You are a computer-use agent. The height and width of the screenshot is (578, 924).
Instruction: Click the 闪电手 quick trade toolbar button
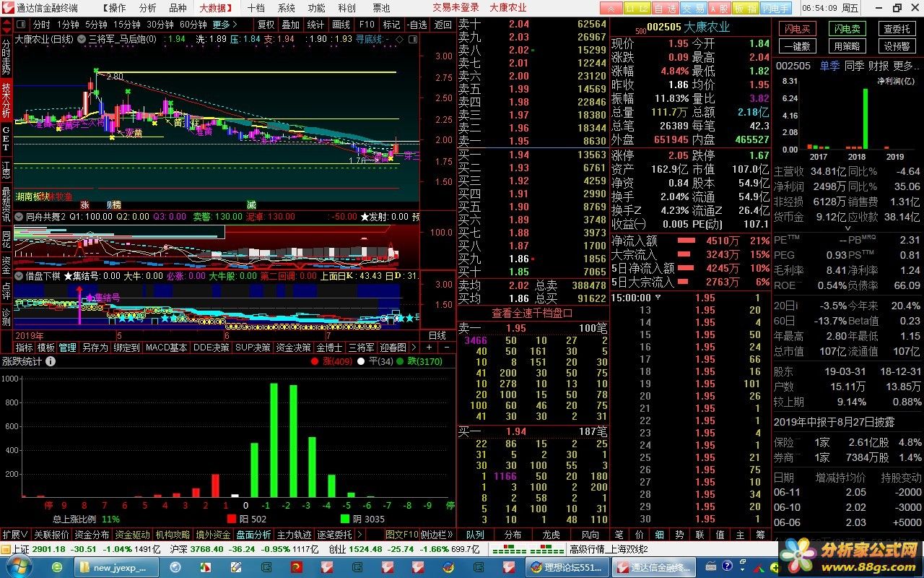776,8
